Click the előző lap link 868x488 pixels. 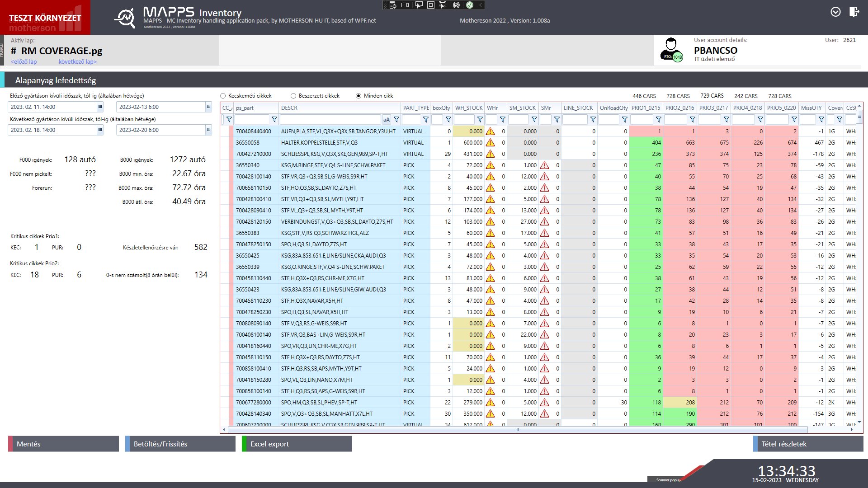[24, 62]
